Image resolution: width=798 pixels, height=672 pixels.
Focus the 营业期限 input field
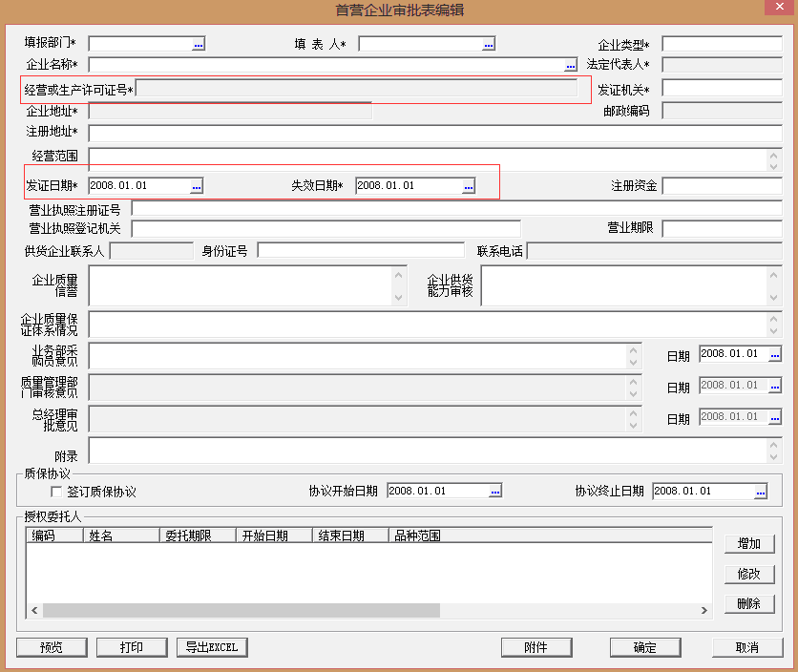[x=723, y=228]
